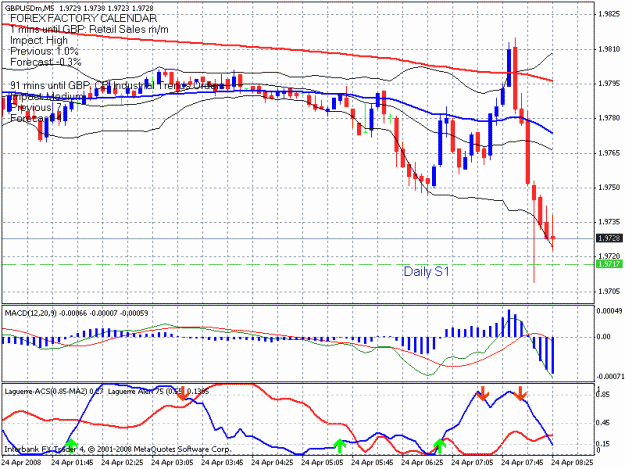The image size is (625, 469).
Task: Click the green up arrow near 05:05
Action: pos(340,445)
